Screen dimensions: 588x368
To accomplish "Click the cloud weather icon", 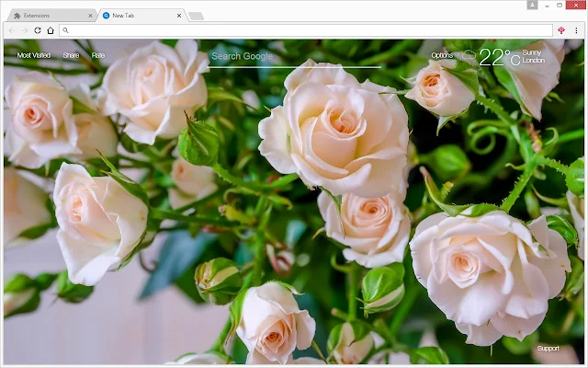I will tap(469, 55).
